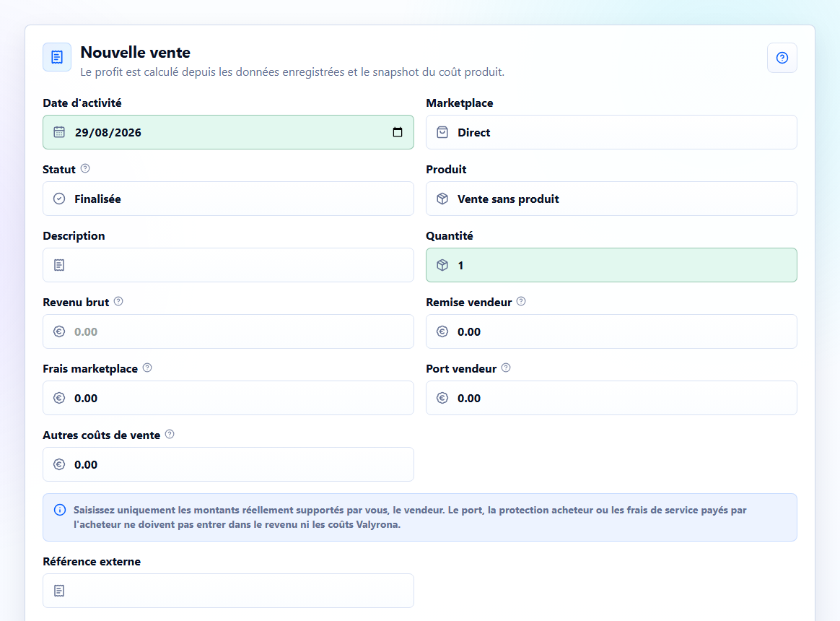Click the 'Le profit est calculé' subtitle text
This screenshot has height=621, width=840.
(292, 72)
